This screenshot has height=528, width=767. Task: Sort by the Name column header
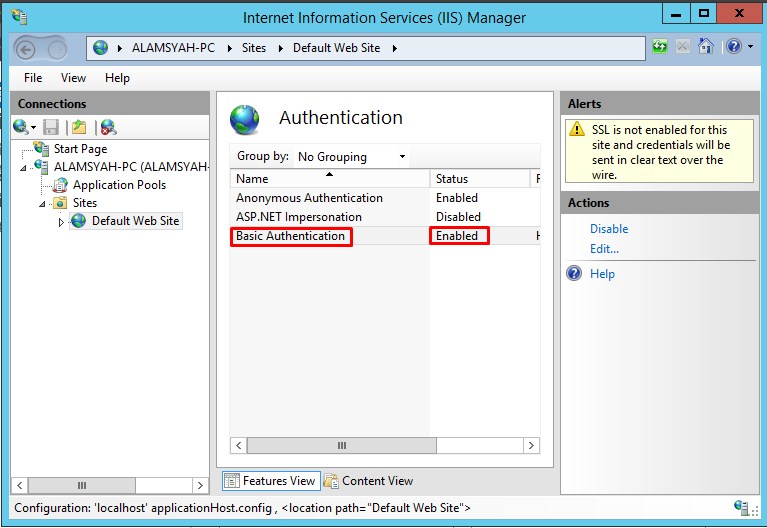(x=330, y=179)
